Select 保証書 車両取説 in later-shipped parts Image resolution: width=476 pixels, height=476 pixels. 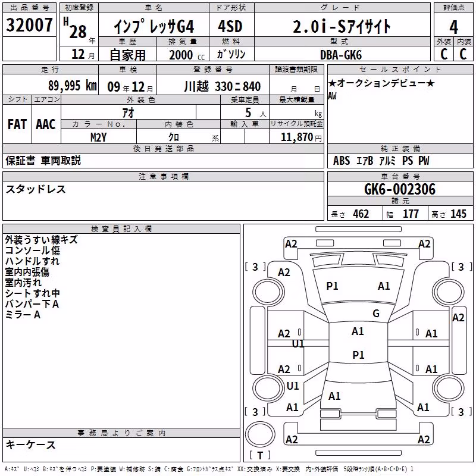[43, 161]
